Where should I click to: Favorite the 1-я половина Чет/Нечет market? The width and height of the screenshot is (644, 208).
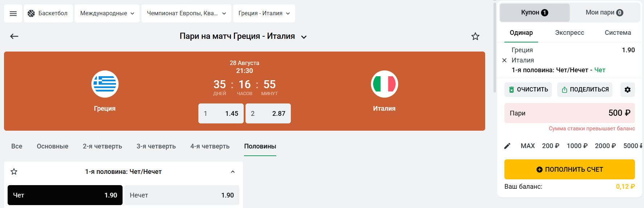(14, 172)
